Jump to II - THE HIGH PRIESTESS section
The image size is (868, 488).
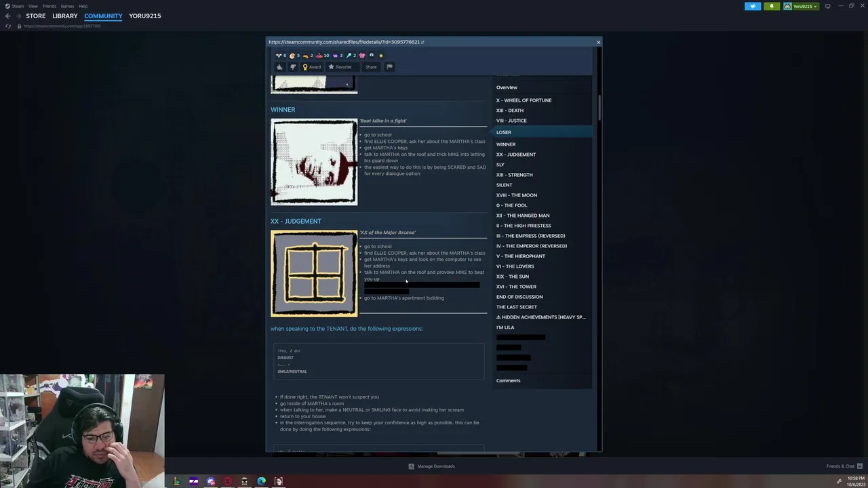tap(524, 226)
